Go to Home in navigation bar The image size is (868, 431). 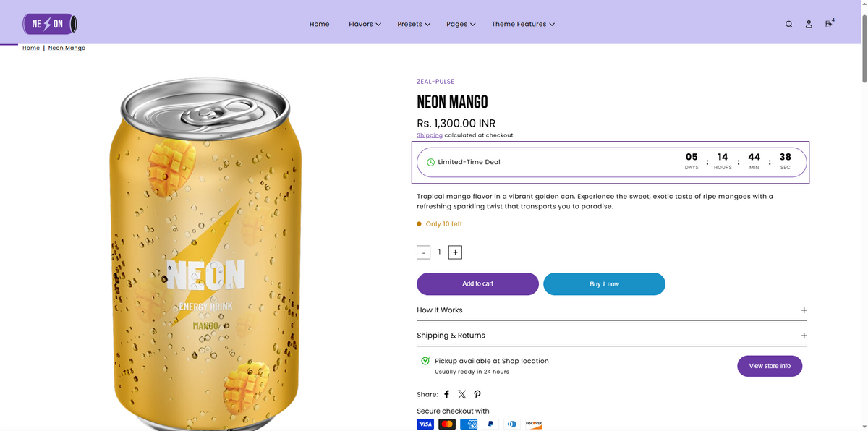[319, 24]
